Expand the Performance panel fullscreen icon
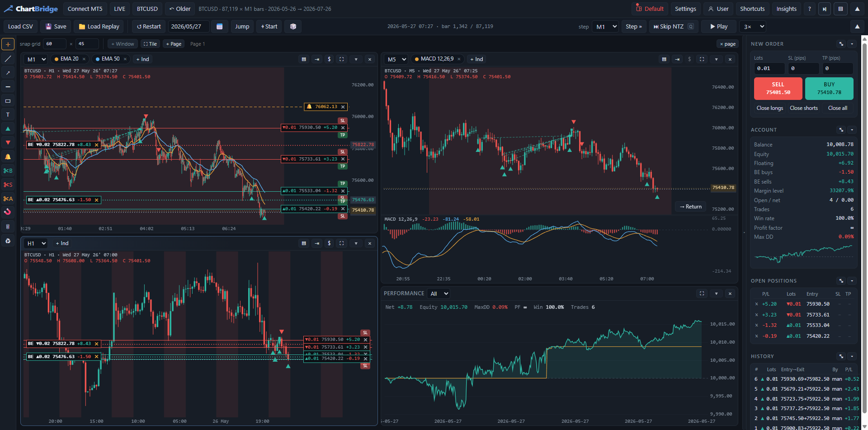 click(x=702, y=293)
